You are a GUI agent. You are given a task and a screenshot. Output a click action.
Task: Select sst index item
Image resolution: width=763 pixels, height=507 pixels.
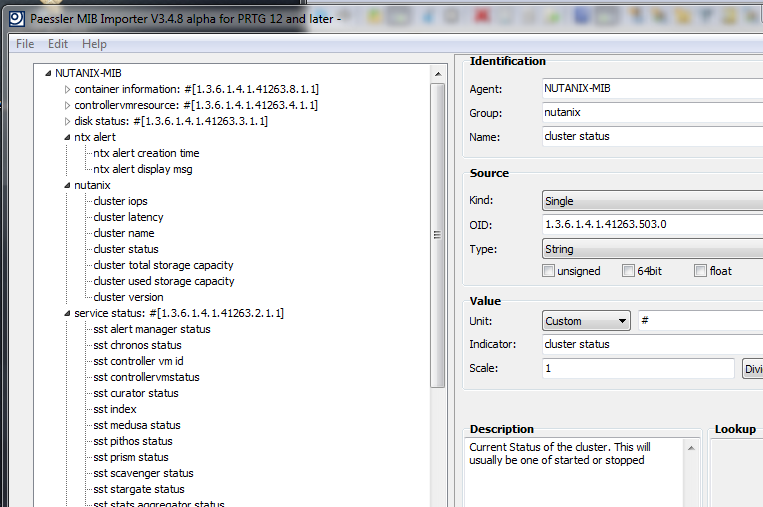pos(114,410)
